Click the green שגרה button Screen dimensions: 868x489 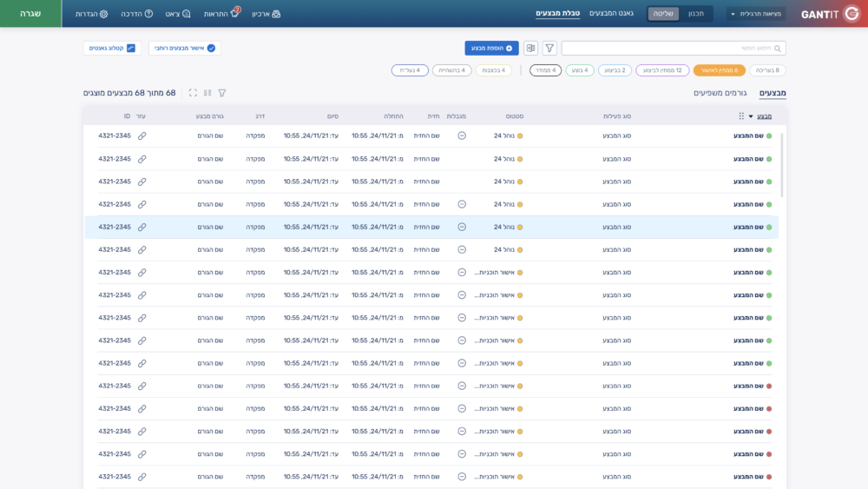pos(30,14)
